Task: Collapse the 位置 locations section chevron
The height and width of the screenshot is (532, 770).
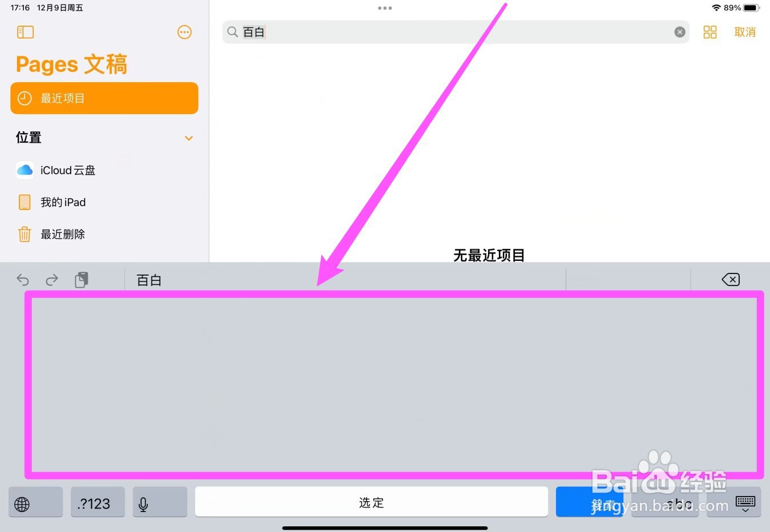Action: pos(189,138)
